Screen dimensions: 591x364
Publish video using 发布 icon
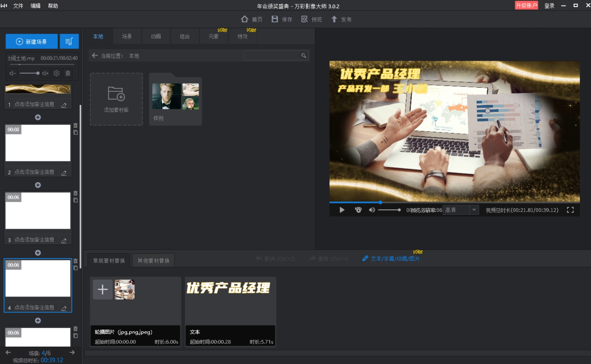(x=334, y=19)
